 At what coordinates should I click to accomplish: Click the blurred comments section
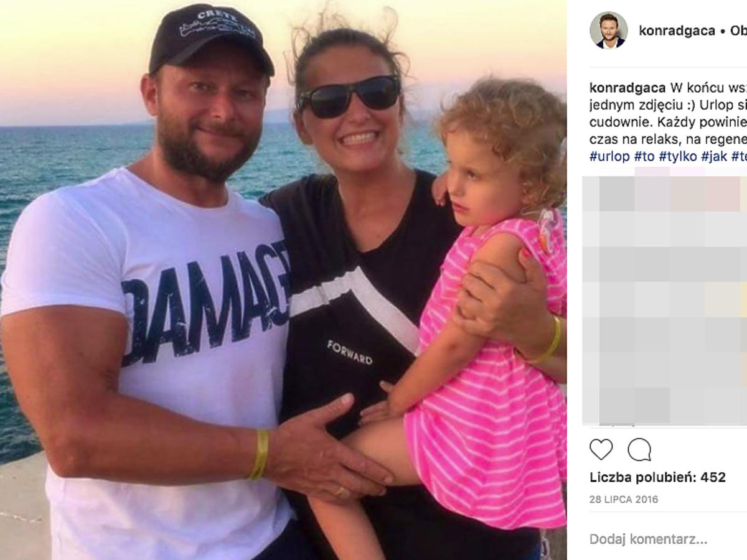665,301
